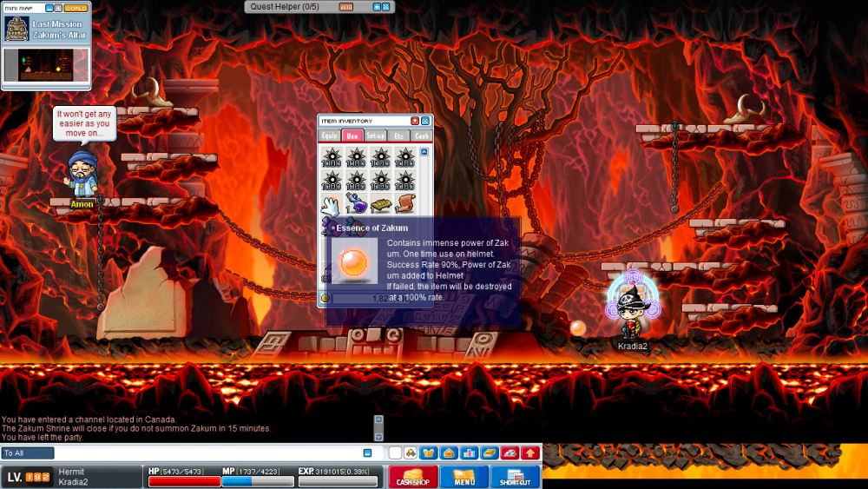Open the stats chart icon in quickbar
868x489 pixels.
click(x=469, y=453)
